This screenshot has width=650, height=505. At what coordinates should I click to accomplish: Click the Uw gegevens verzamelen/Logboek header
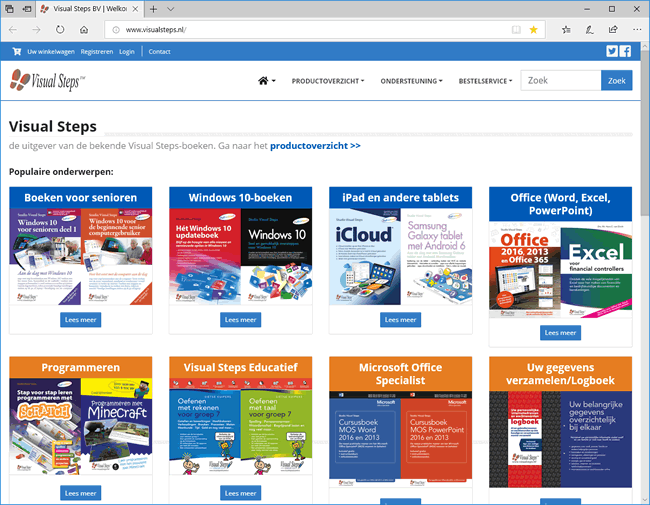pos(560,374)
